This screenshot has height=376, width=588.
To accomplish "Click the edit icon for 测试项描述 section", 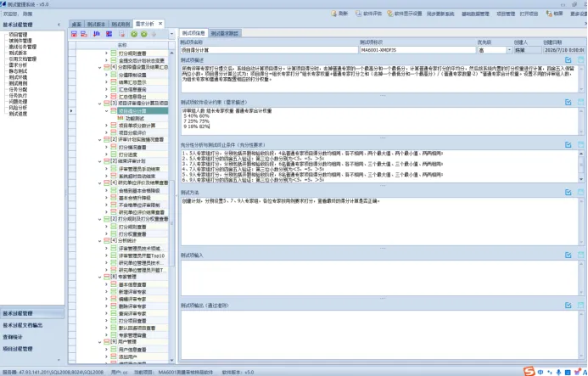I will click(x=568, y=59).
